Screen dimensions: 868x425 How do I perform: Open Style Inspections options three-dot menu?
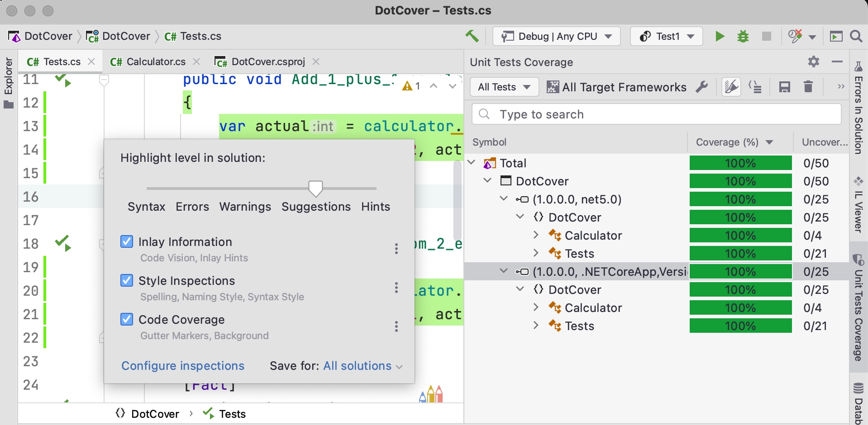click(396, 288)
